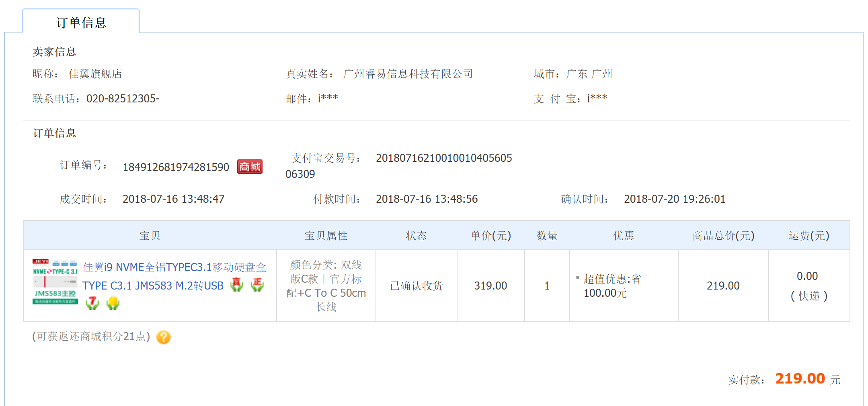Image resolution: width=868 pixels, height=406 pixels.
Task: Click the 卖家信息 section heading
Action: (54, 52)
